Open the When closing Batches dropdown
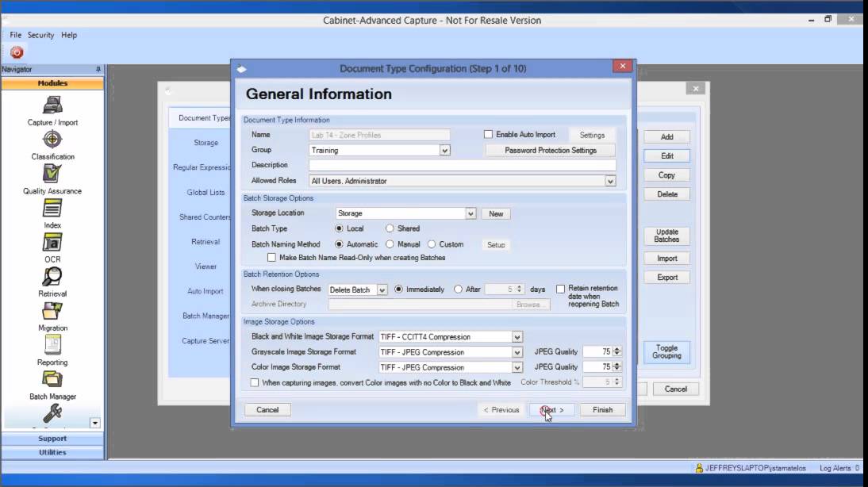 click(x=382, y=290)
